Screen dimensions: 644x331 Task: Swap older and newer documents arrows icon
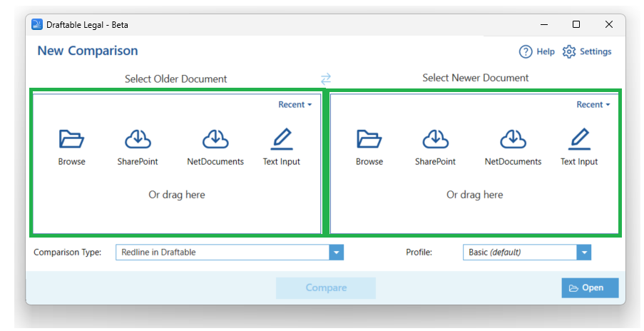click(326, 78)
